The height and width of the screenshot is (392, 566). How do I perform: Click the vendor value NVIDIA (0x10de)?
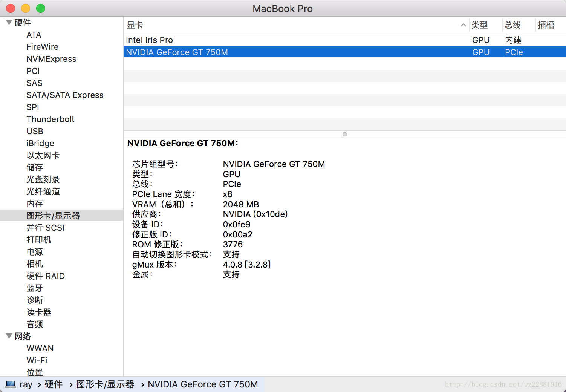[x=255, y=214]
